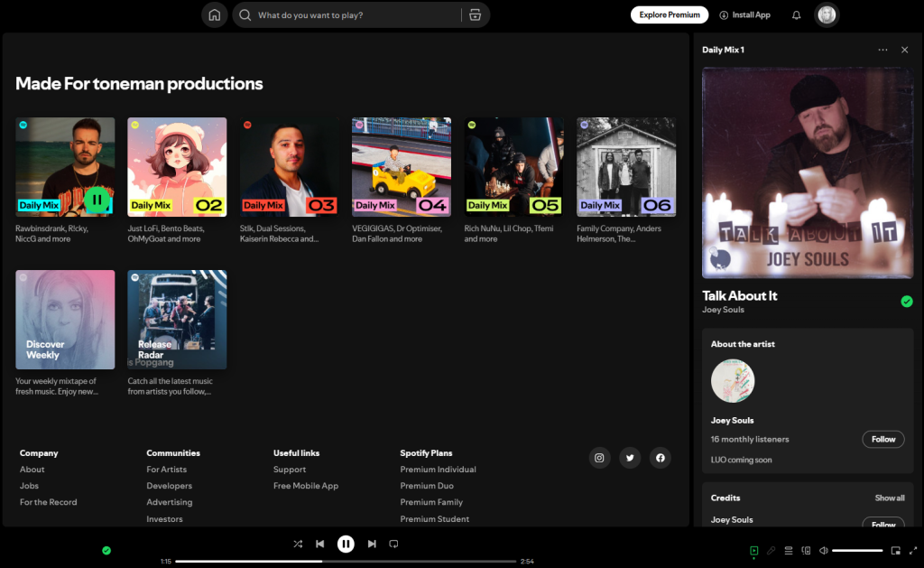Open Browse icon in search bar
This screenshot has height=568, width=924.
tap(475, 14)
